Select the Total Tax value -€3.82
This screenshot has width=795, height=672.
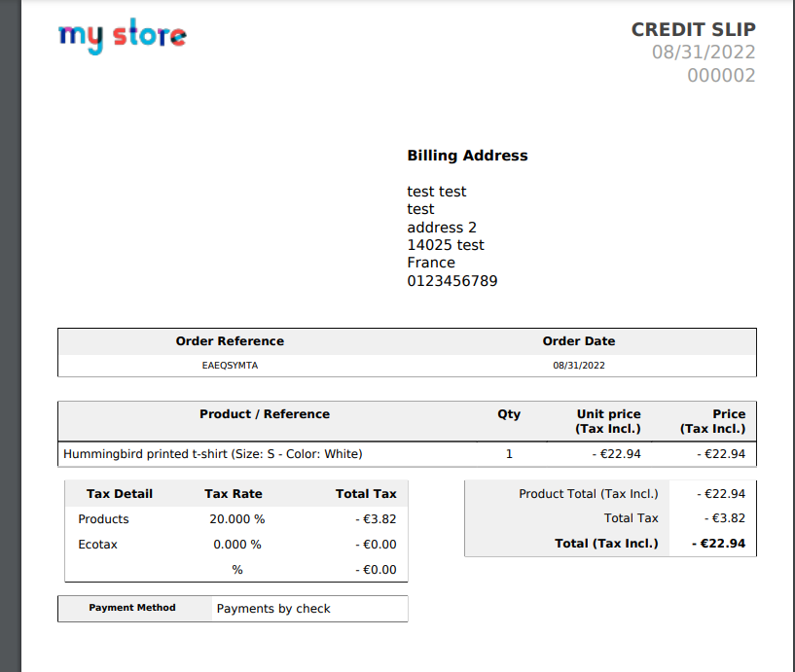(723, 518)
